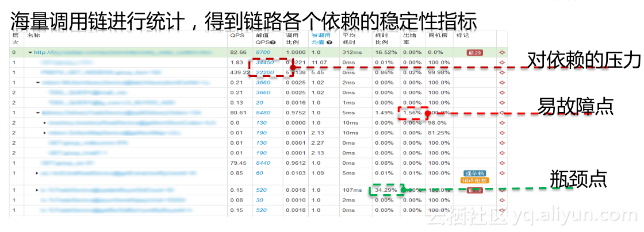Viewport: 644px width, 232px height.
Task: Click the red action icon in the 98.0% row
Action: point(502,122)
